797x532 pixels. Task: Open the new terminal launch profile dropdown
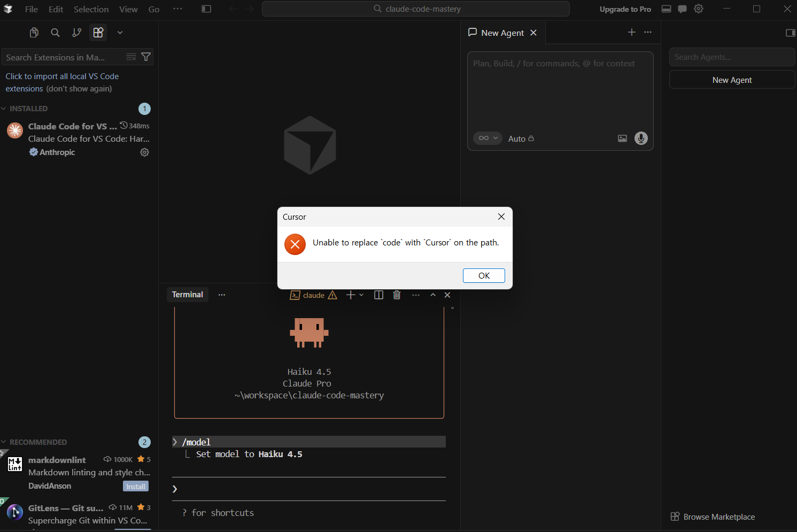362,295
